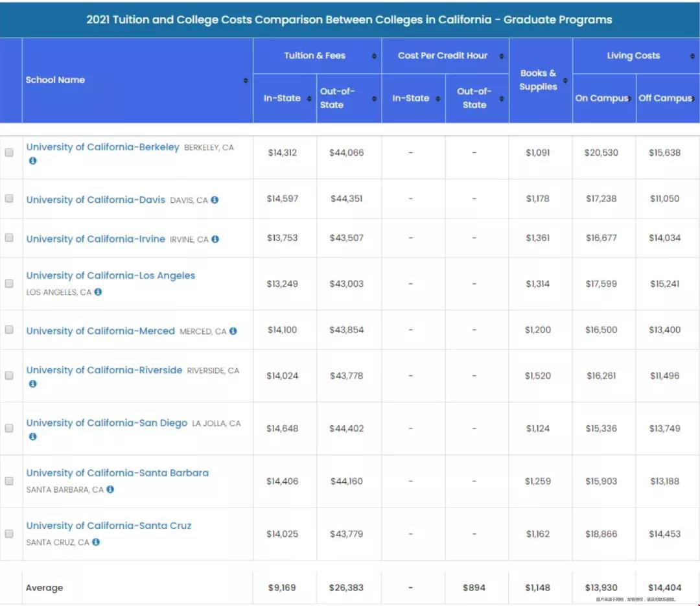Sort Credit Hour Out-of-State column arrows
Image resolution: width=700 pixels, height=606 pixels.
tap(502, 99)
